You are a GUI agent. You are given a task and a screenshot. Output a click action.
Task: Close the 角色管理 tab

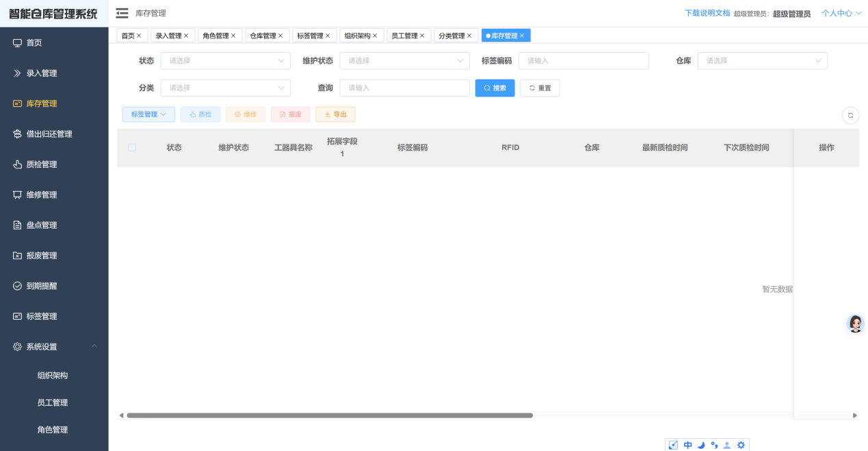pos(235,35)
